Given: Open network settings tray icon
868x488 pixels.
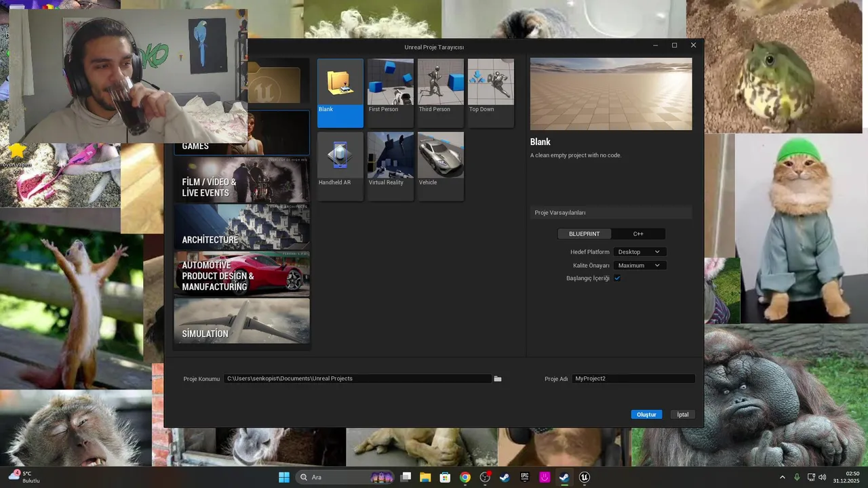Looking at the screenshot, I should (811, 477).
